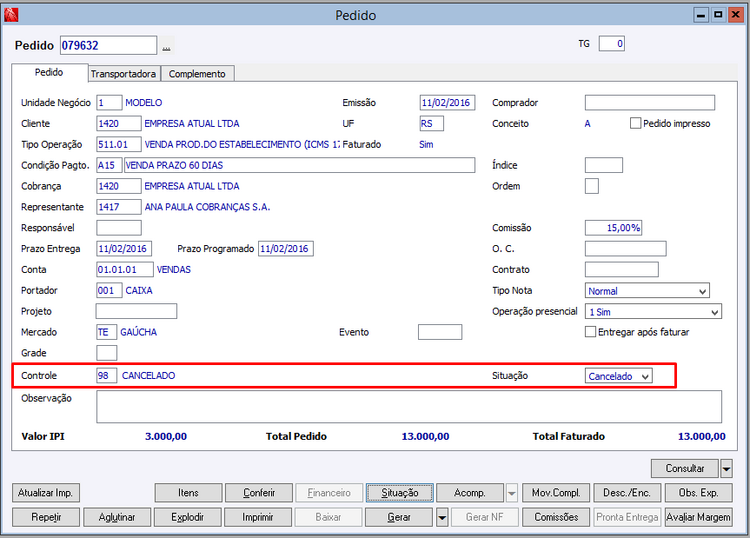Viewport: 750px width, 538px height.
Task: Click the Condição Pagto. code field A15
Action: 109,165
